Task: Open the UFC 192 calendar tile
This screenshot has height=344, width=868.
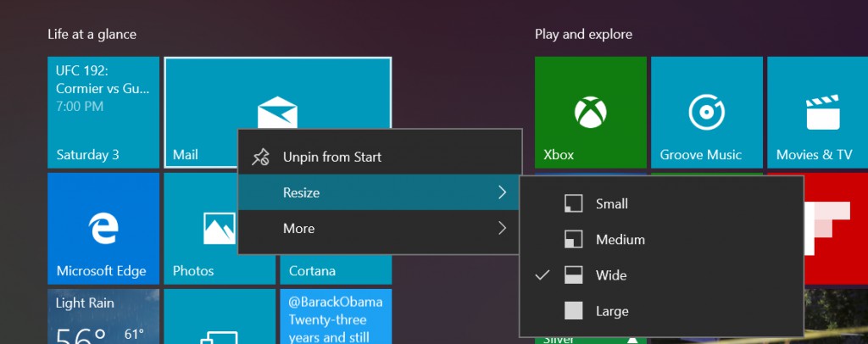Action: click(x=103, y=113)
